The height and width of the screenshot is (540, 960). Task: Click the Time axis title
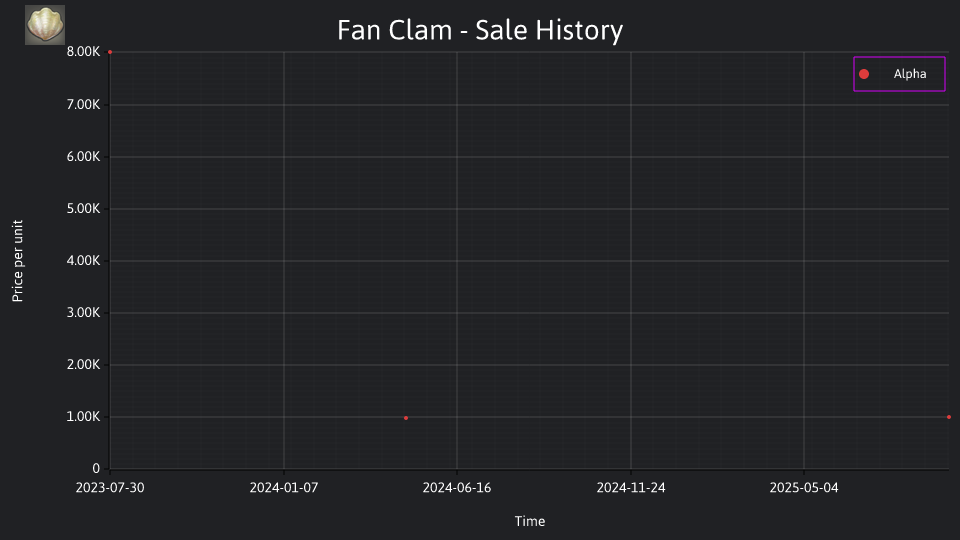pyautogui.click(x=530, y=521)
